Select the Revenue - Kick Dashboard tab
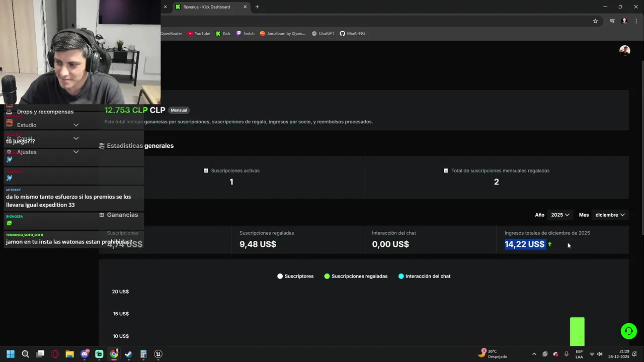This screenshot has width=644, height=362. click(210, 7)
